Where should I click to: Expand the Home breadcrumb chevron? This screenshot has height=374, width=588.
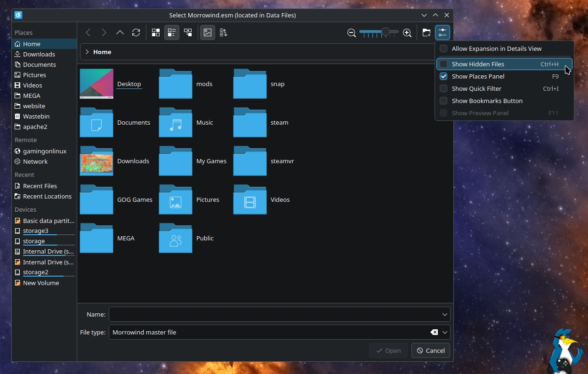click(x=87, y=52)
